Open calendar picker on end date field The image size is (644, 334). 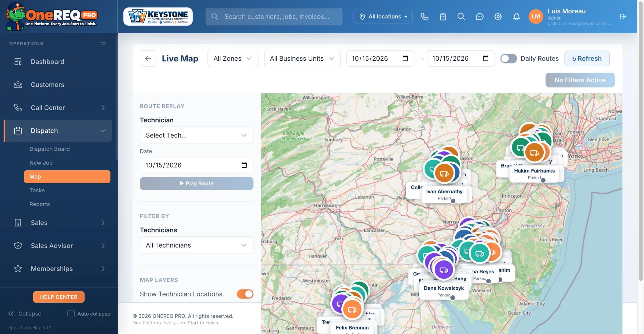tap(486, 58)
